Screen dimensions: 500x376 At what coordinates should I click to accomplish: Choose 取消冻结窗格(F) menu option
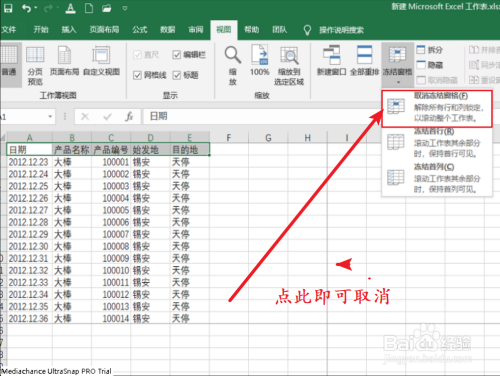click(x=437, y=109)
